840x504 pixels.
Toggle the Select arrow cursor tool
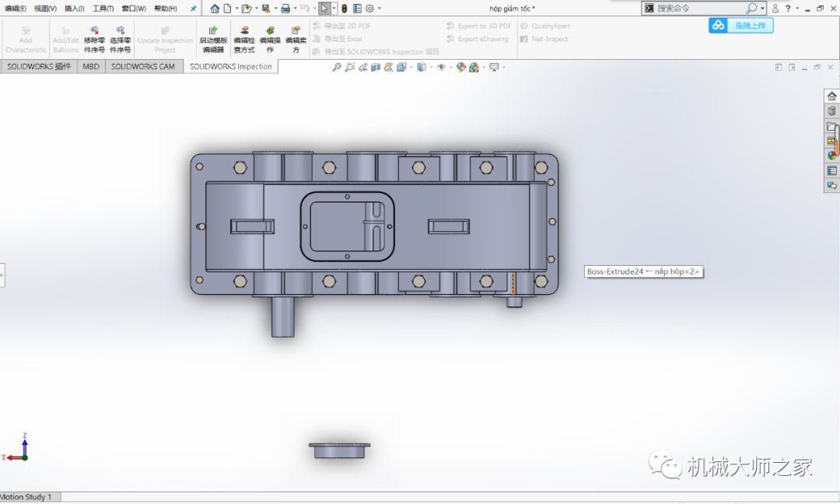point(324,9)
